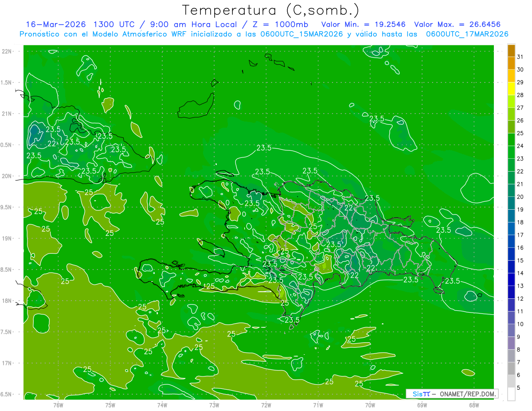
Task: Click the 22N latitude label
Action: (7, 51)
